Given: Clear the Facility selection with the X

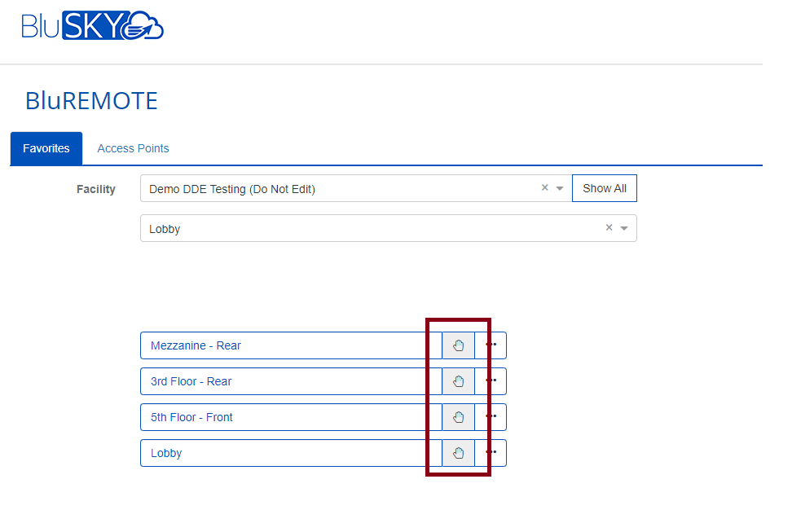Looking at the screenshot, I should coord(545,188).
